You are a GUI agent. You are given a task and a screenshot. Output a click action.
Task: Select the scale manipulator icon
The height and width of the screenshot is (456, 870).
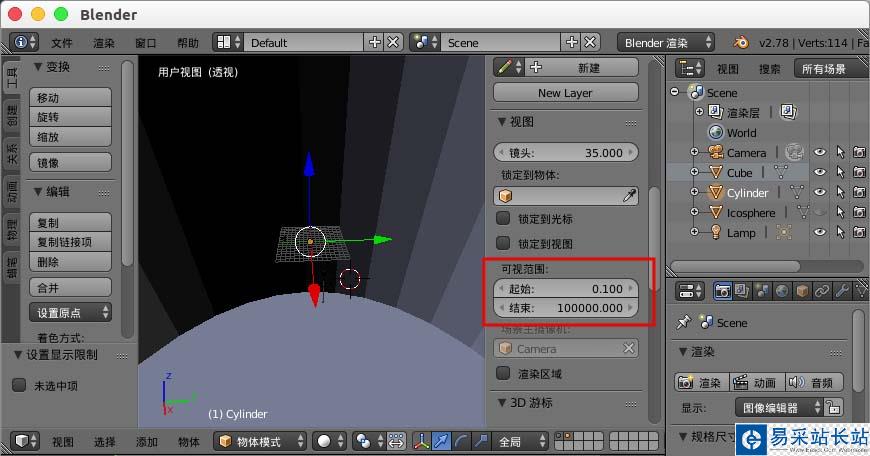pos(481,441)
